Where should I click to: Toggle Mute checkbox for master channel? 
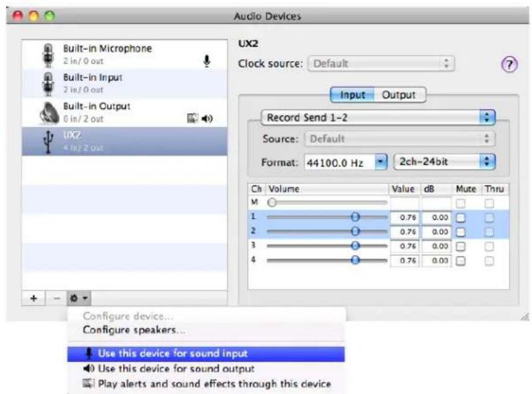(460, 203)
